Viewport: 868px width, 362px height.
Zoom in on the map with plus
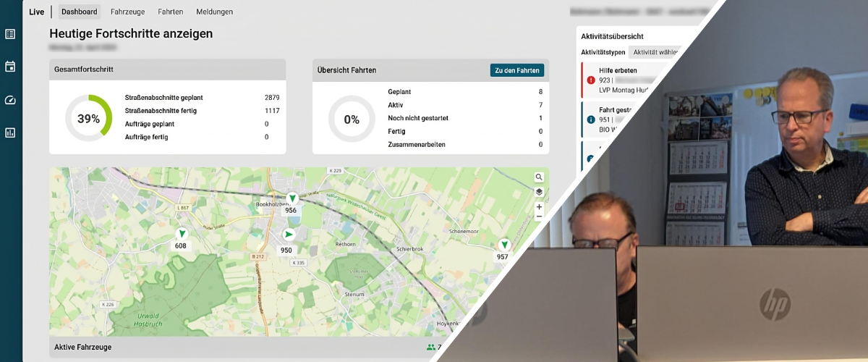coord(539,207)
